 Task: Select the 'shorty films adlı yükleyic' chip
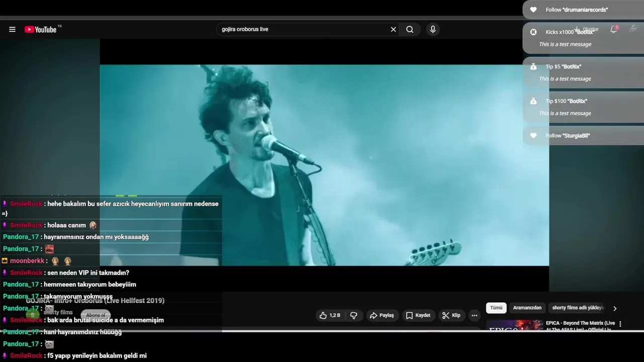click(578, 308)
